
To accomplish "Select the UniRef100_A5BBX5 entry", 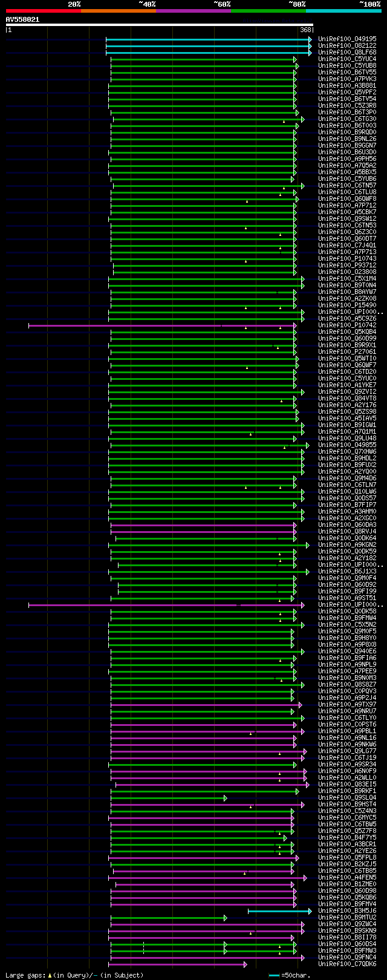I will pos(347,172).
